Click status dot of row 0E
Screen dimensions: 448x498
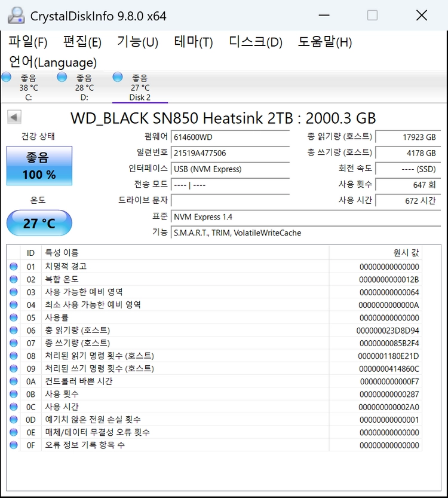click(x=14, y=432)
